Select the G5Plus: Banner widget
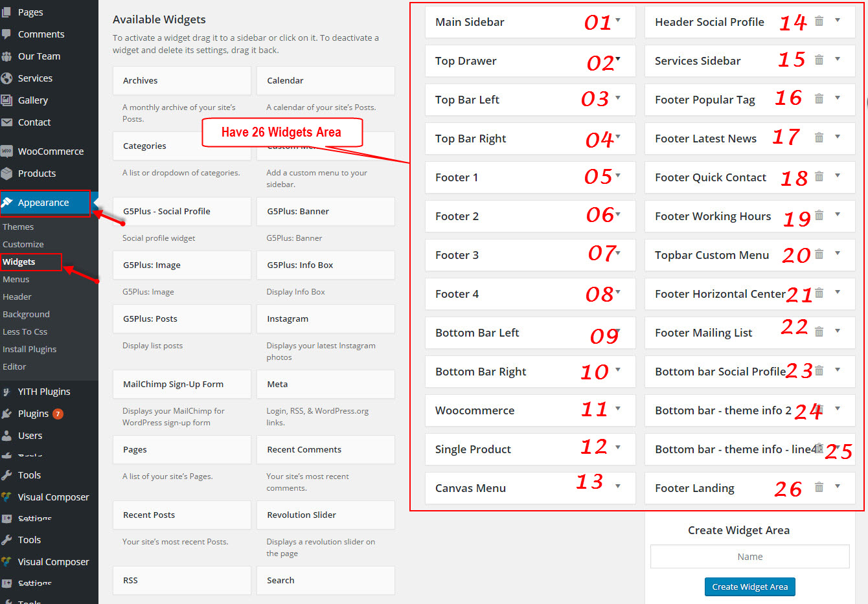Image resolution: width=868 pixels, height=604 pixels. click(x=326, y=211)
